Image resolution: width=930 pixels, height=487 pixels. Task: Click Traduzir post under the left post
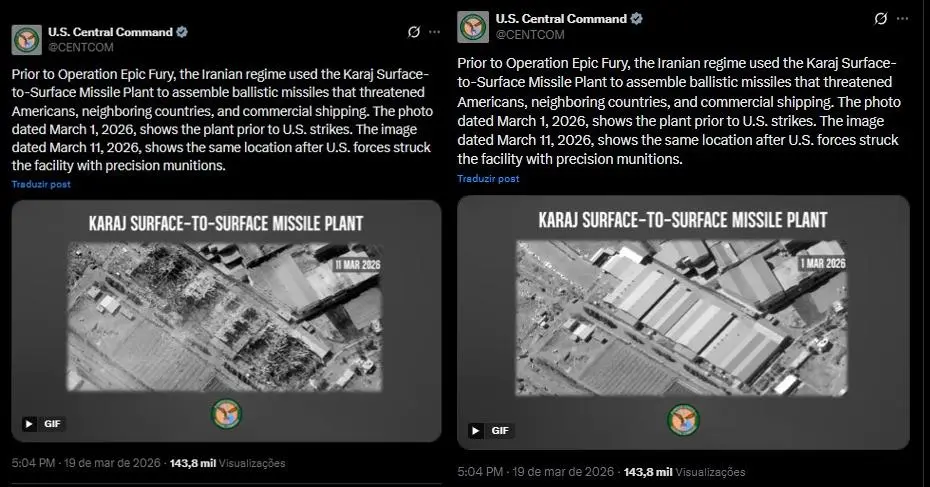(x=41, y=184)
